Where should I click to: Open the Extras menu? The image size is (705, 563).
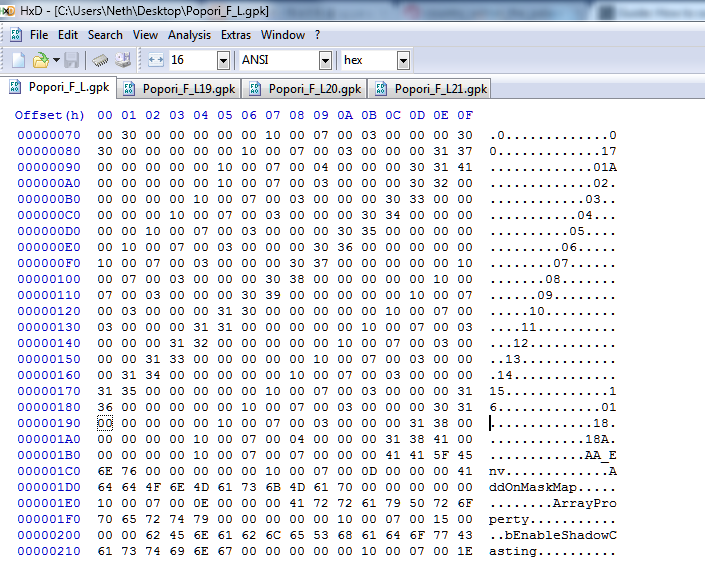coord(236,35)
